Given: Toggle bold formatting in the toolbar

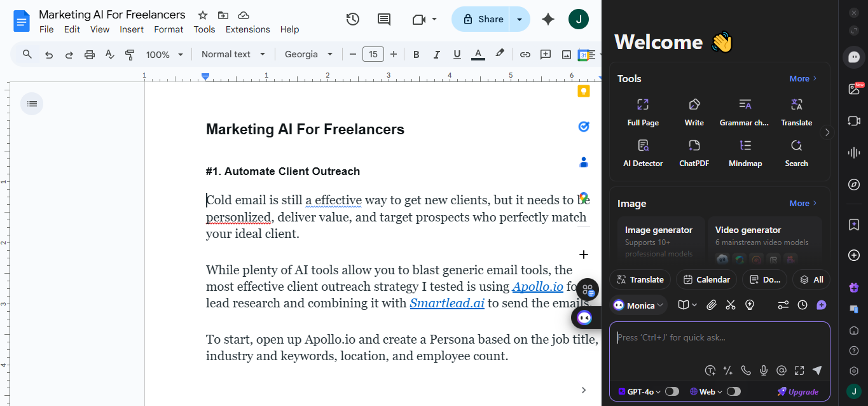Looking at the screenshot, I should coord(417,55).
